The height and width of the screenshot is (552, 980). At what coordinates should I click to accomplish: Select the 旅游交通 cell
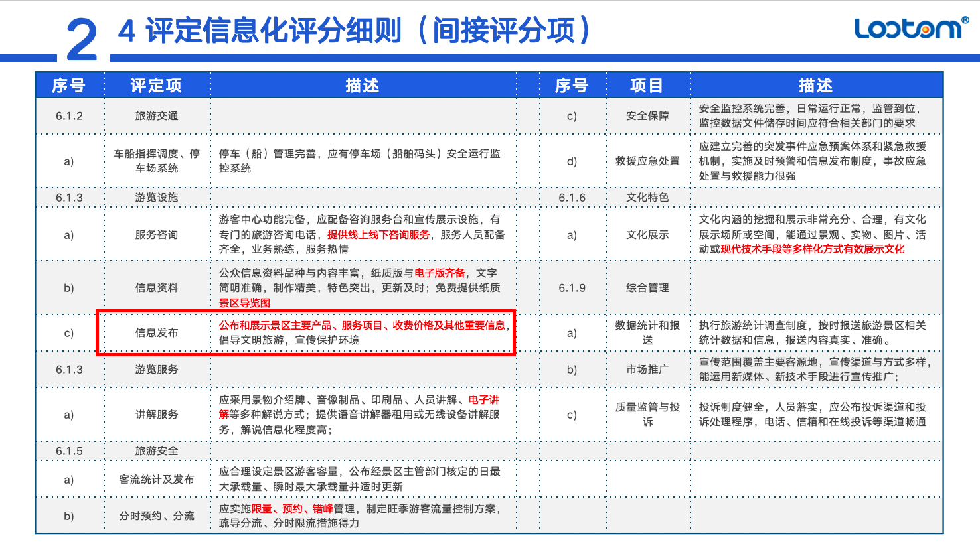point(157,116)
